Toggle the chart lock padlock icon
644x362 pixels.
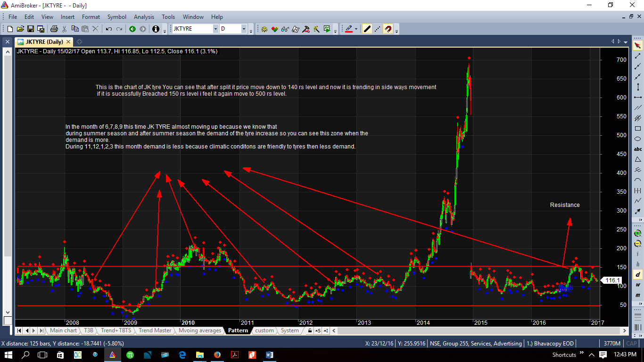[310, 330]
